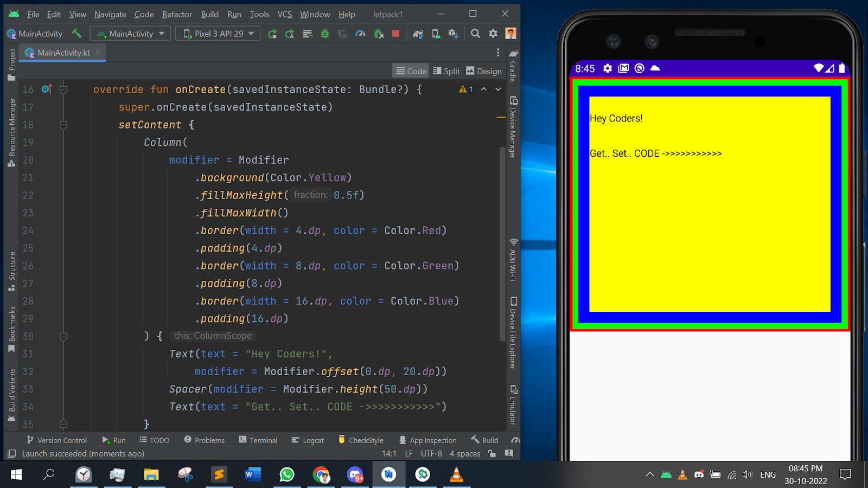868x488 pixels.
Task: Open the Device Manager toolbar icon
Action: (x=436, y=34)
